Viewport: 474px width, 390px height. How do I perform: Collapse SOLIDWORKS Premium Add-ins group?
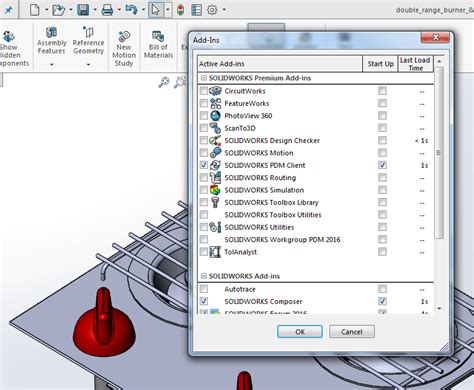click(x=203, y=78)
